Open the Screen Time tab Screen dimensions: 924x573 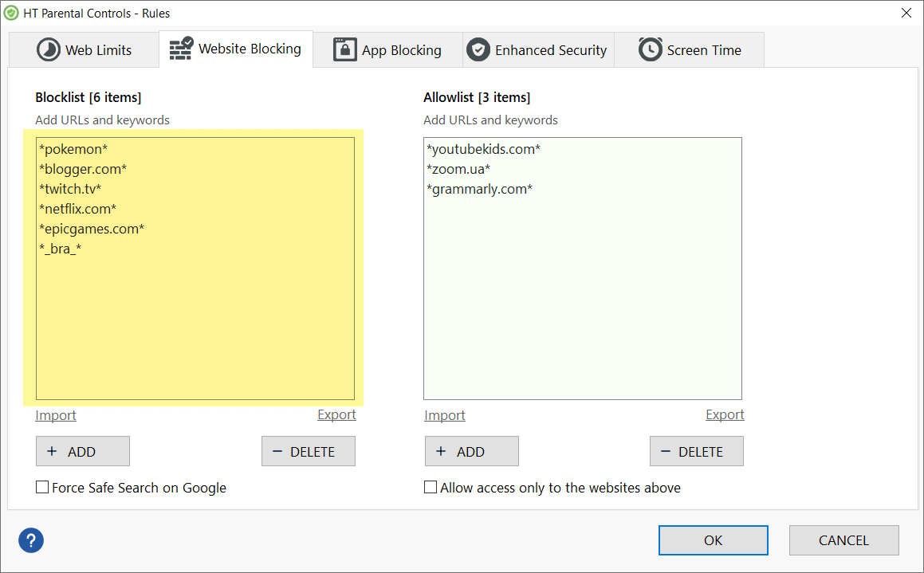[x=690, y=50]
